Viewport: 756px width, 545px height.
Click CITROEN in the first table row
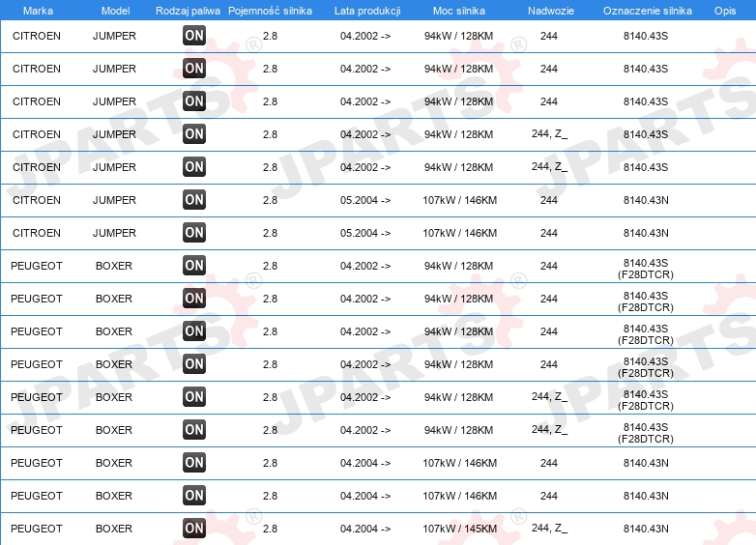(37, 36)
